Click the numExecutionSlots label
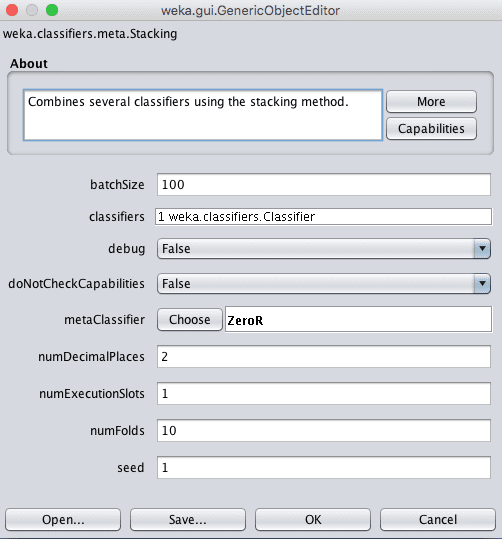This screenshot has height=539, width=502. pyautogui.click(x=92, y=394)
